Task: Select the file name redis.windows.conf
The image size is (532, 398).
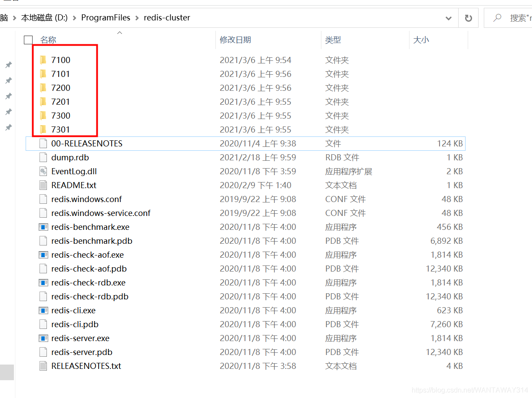Action: pyautogui.click(x=86, y=199)
